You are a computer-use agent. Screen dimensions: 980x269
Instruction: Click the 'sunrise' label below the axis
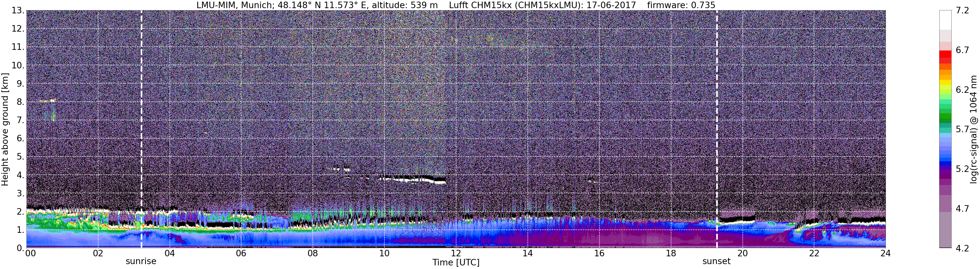(141, 262)
